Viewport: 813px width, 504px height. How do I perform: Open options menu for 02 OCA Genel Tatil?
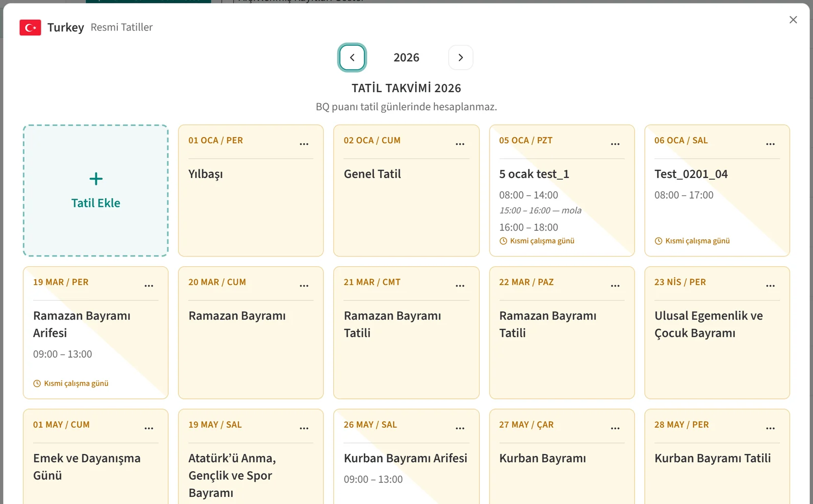(460, 144)
